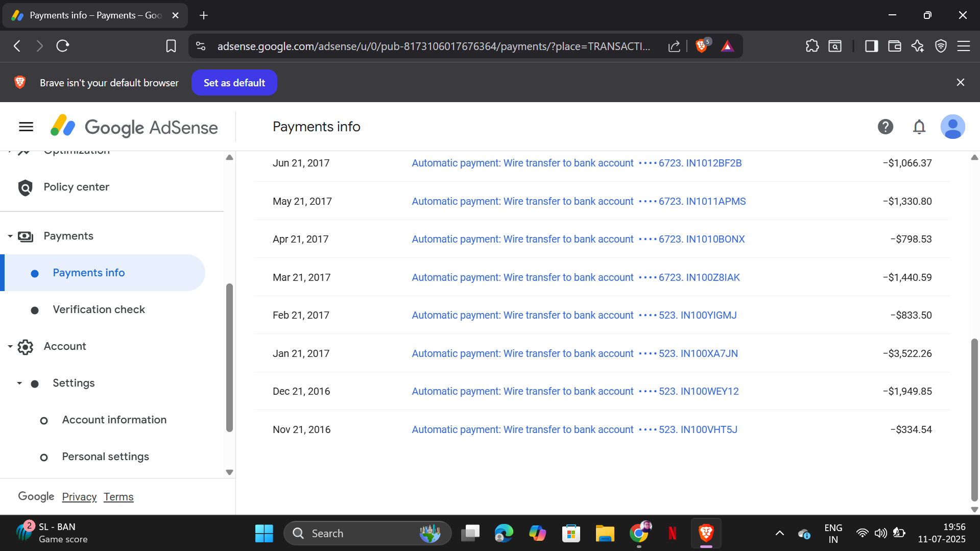Select Policy center in sidebar
Viewport: 980px width, 551px height.
(76, 187)
